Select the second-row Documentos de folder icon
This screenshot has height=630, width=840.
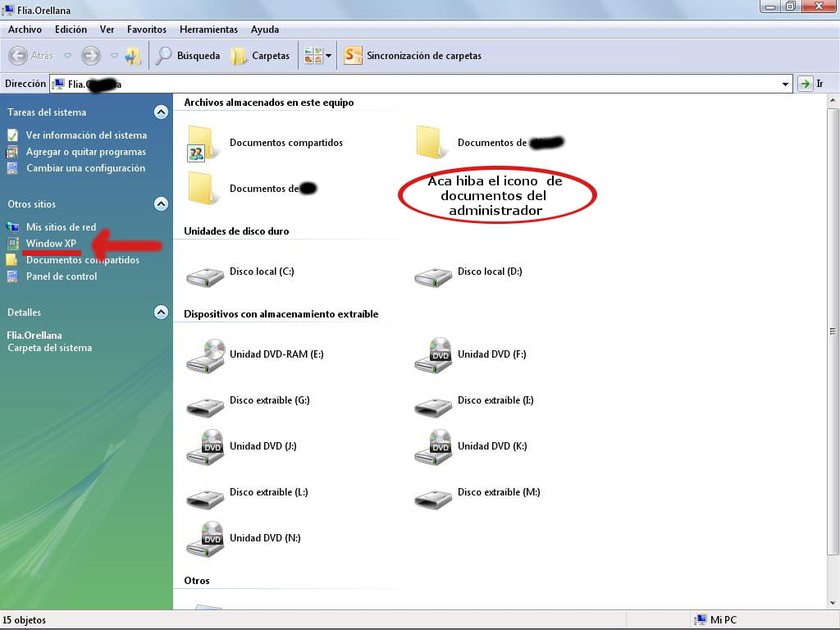203,188
